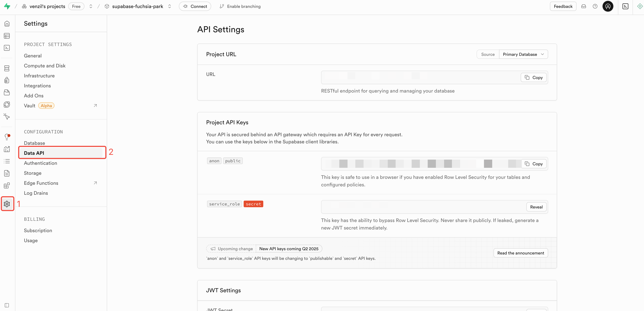Expand the supabase-fuchsia-park project switcher
Viewport: 644px width, 311px height.
[x=170, y=6]
